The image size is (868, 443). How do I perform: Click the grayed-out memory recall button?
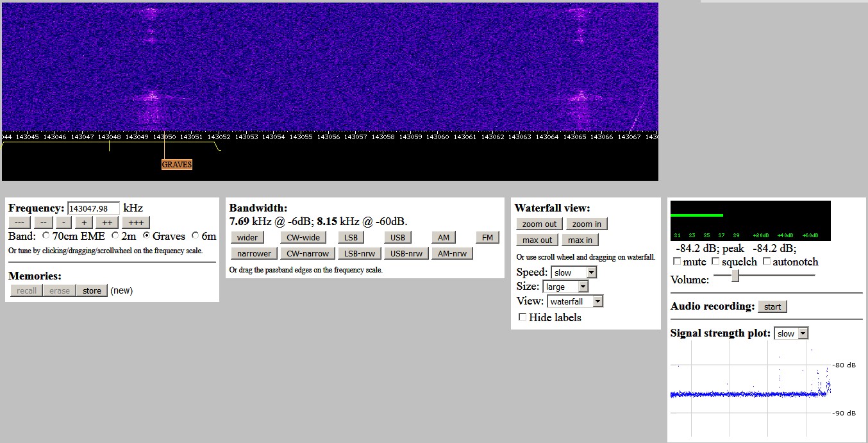[x=26, y=290]
